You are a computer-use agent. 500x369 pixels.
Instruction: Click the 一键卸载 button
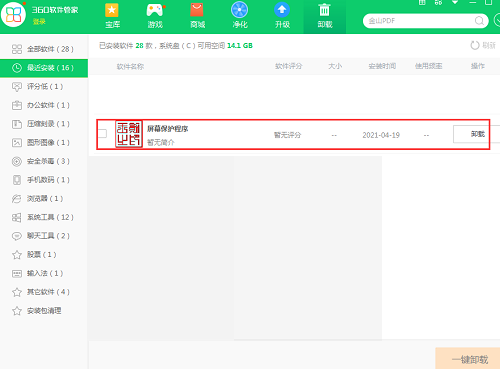coord(469,359)
